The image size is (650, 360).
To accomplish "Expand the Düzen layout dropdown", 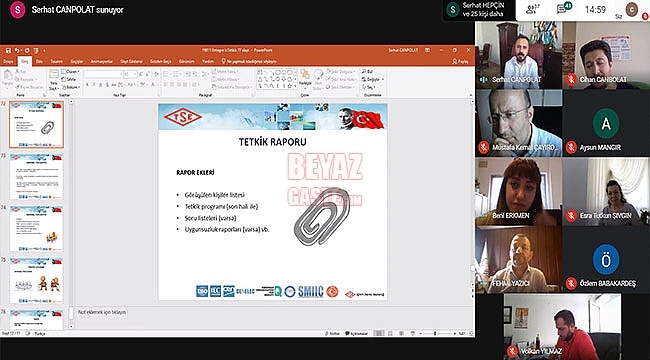I will [70, 72].
